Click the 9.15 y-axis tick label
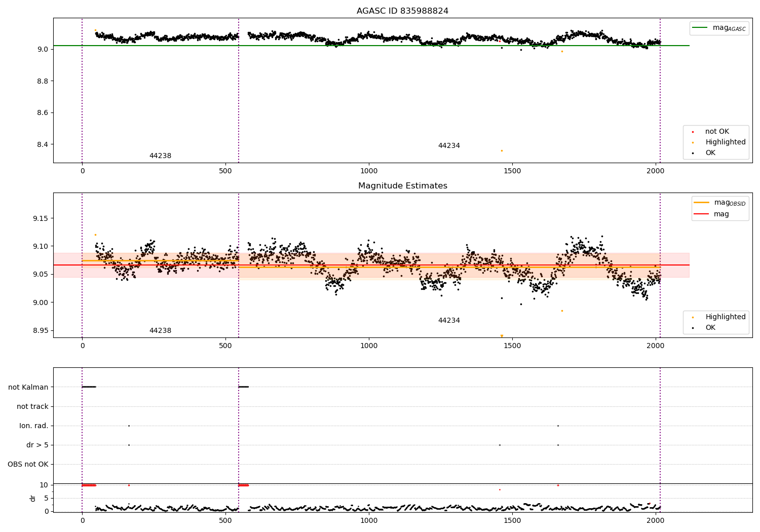This screenshot has height=532, width=760. pos(41,218)
